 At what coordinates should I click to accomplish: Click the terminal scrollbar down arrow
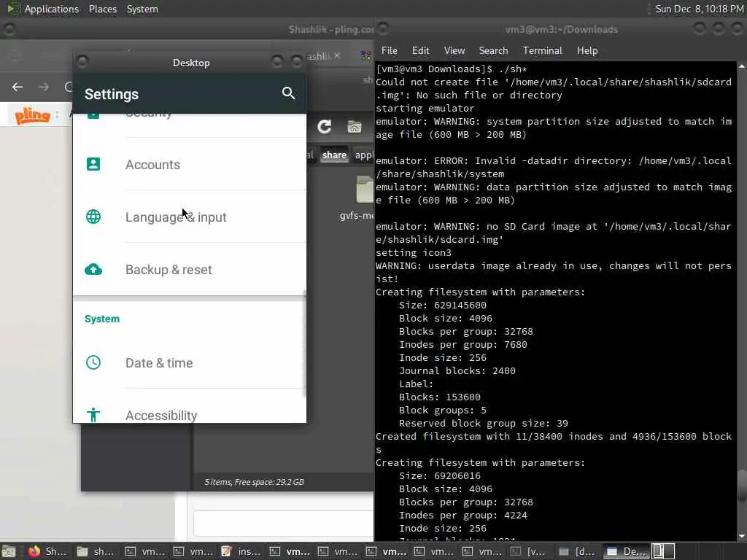742,536
